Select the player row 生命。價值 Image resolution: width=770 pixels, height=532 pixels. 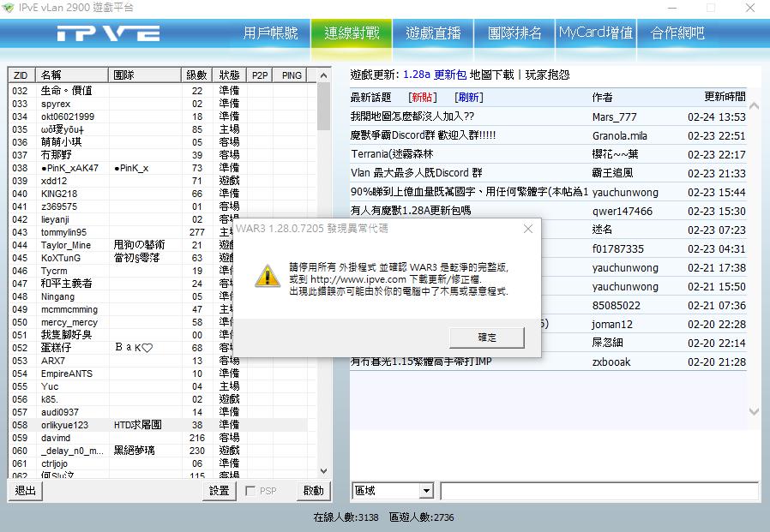[x=158, y=91]
